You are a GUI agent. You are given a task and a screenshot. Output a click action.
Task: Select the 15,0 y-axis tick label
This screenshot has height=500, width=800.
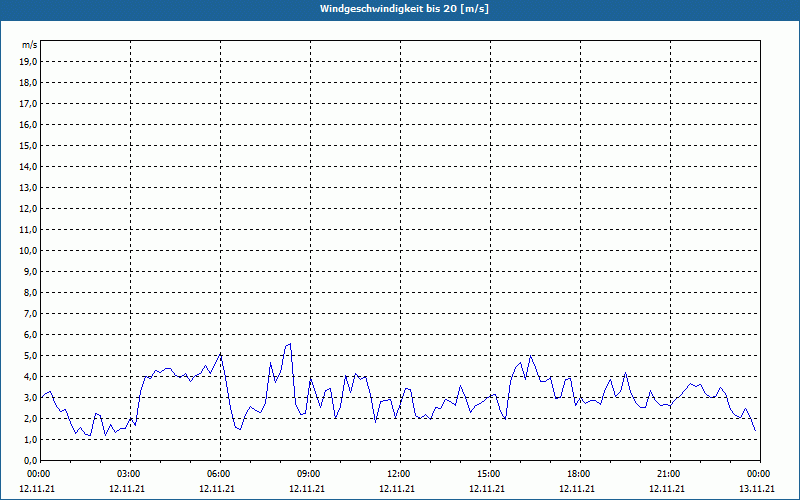29,145
